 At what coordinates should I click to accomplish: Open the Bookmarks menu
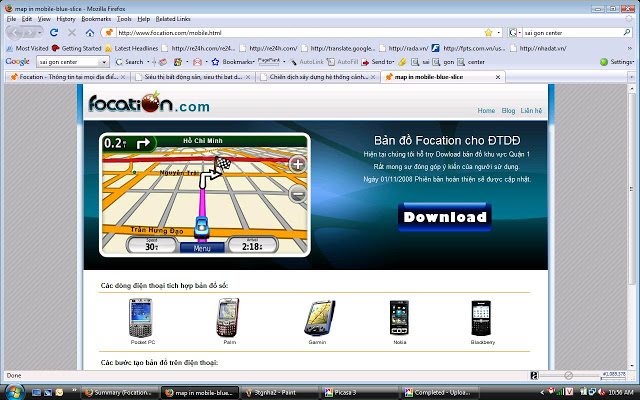click(x=96, y=19)
